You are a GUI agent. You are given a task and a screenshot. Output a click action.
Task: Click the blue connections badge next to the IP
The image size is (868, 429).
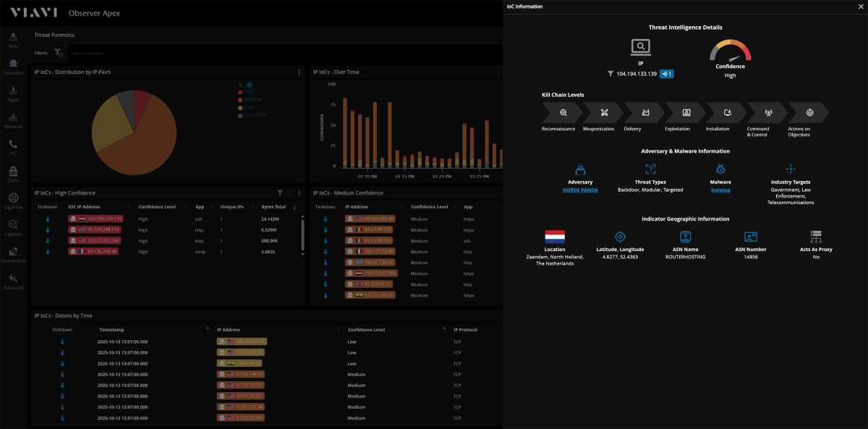click(666, 74)
